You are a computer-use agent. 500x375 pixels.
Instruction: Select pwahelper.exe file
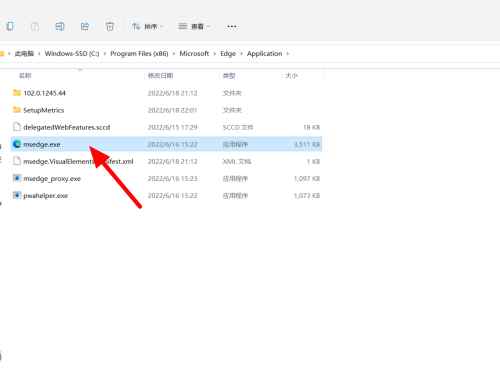(x=166, y=196)
